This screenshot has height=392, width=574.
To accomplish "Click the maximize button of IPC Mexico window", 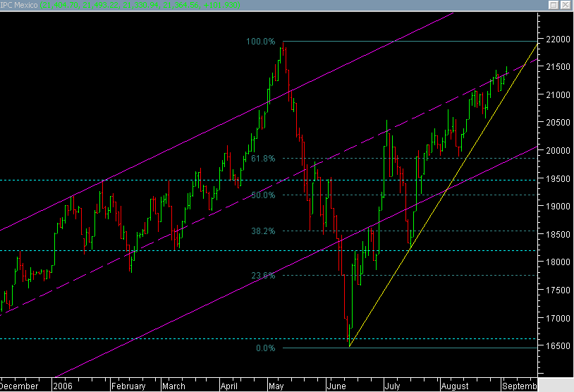I will click(554, 5).
